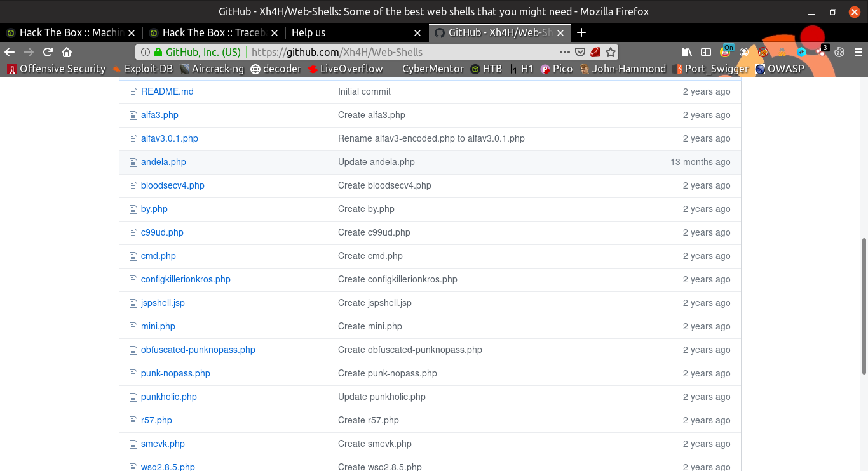This screenshot has height=471, width=868.
Task: Open a new tab
Action: coord(581,32)
